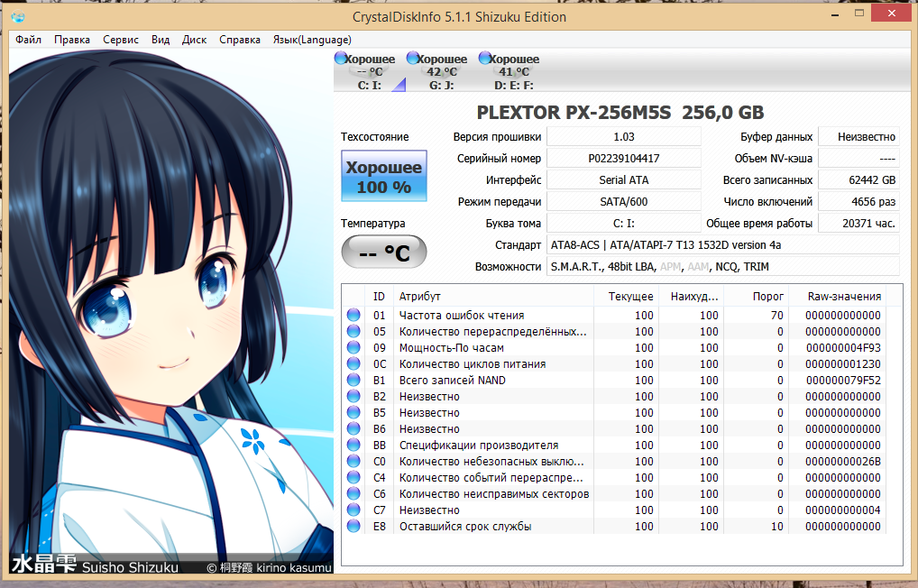The width and height of the screenshot is (918, 588).
Task: Click status orb for attribute C6
Action: [x=353, y=493]
